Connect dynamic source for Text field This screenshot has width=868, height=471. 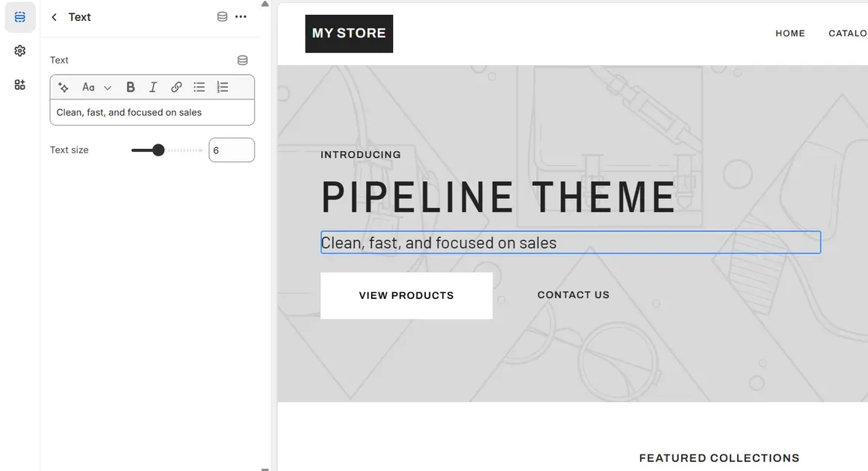point(243,60)
